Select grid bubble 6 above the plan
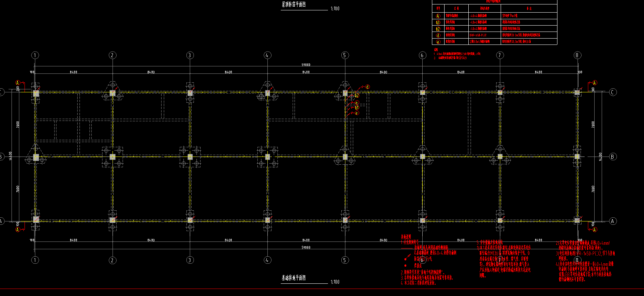644x296 pixels. 422,55
